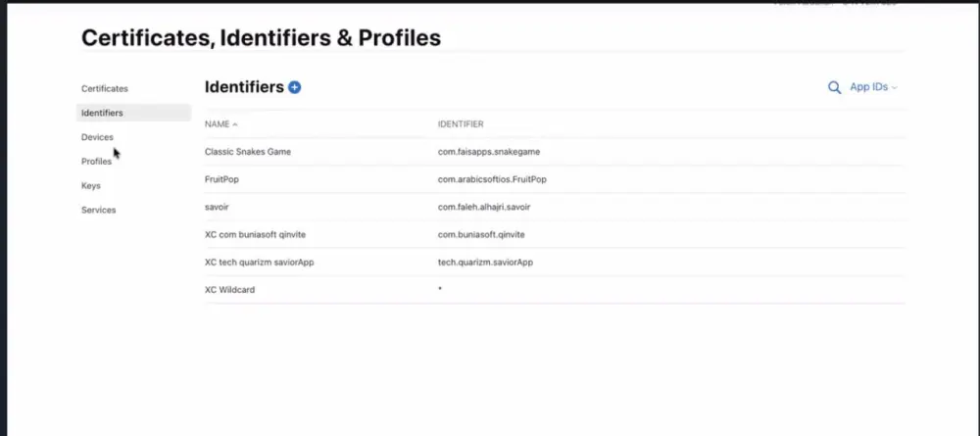Add a new identifier with the plus icon
This screenshot has width=980, height=436.
tap(294, 87)
